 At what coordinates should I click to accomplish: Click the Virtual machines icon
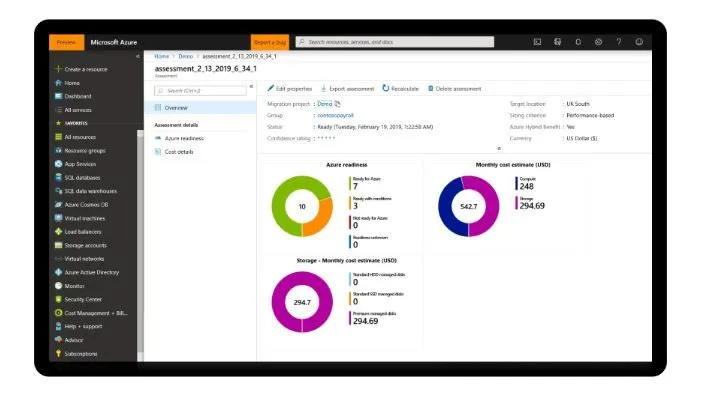pyautogui.click(x=58, y=218)
